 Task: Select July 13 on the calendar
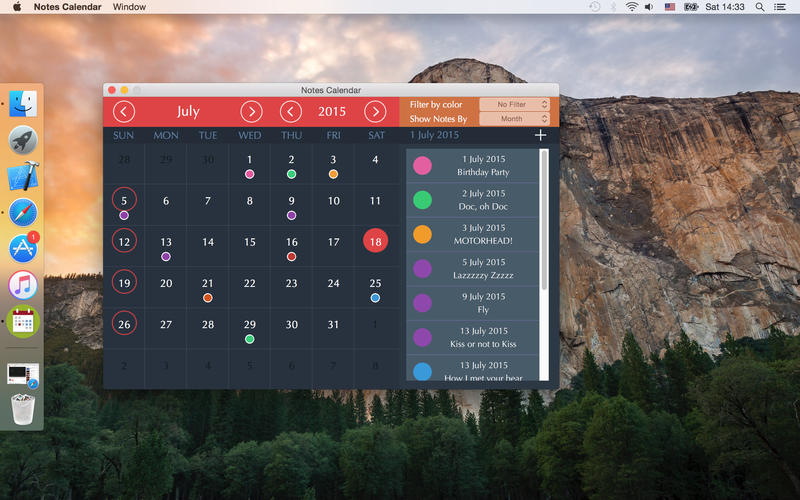coord(166,247)
